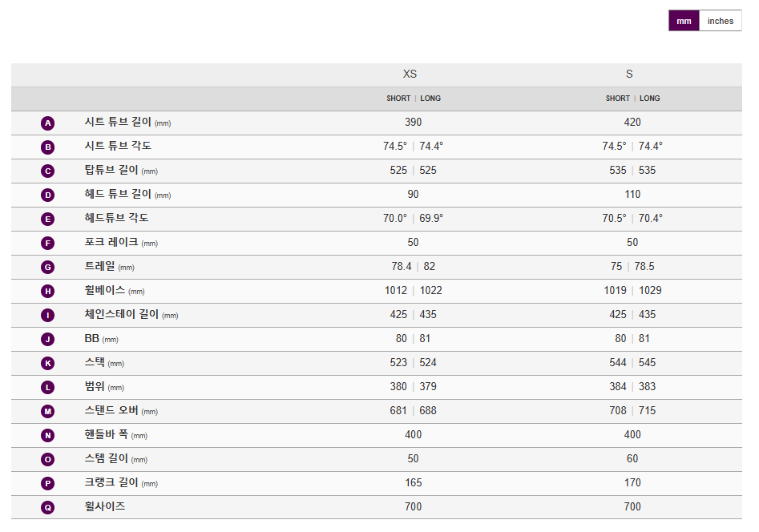Click the K stack marker icon
The image size is (759, 532).
click(47, 363)
